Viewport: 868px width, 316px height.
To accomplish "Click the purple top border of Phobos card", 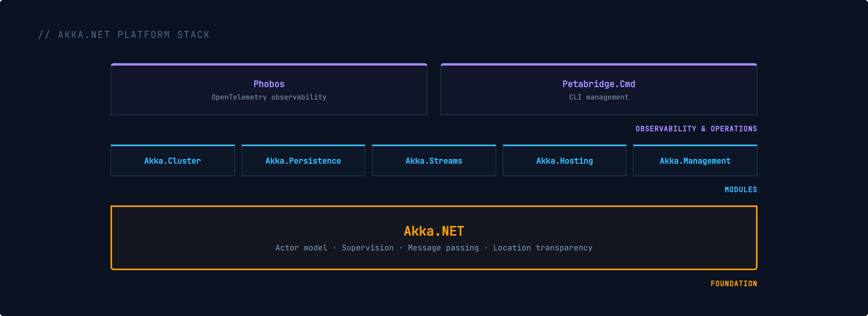I will point(269,64).
